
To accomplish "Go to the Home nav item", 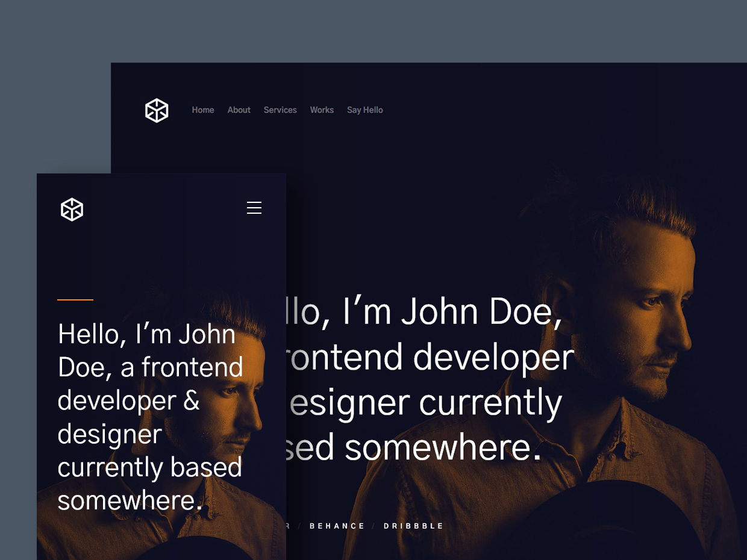I will click(203, 110).
